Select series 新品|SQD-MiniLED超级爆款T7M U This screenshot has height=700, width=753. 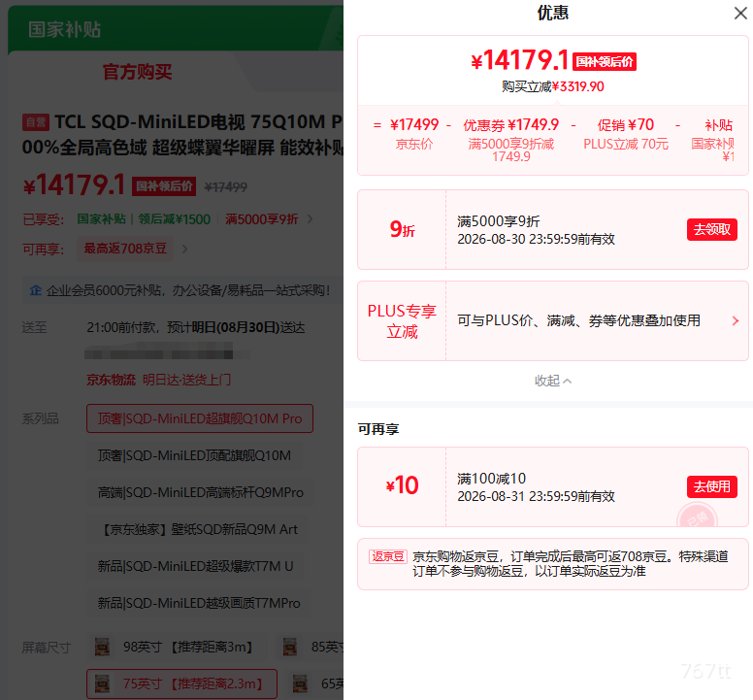point(195,566)
